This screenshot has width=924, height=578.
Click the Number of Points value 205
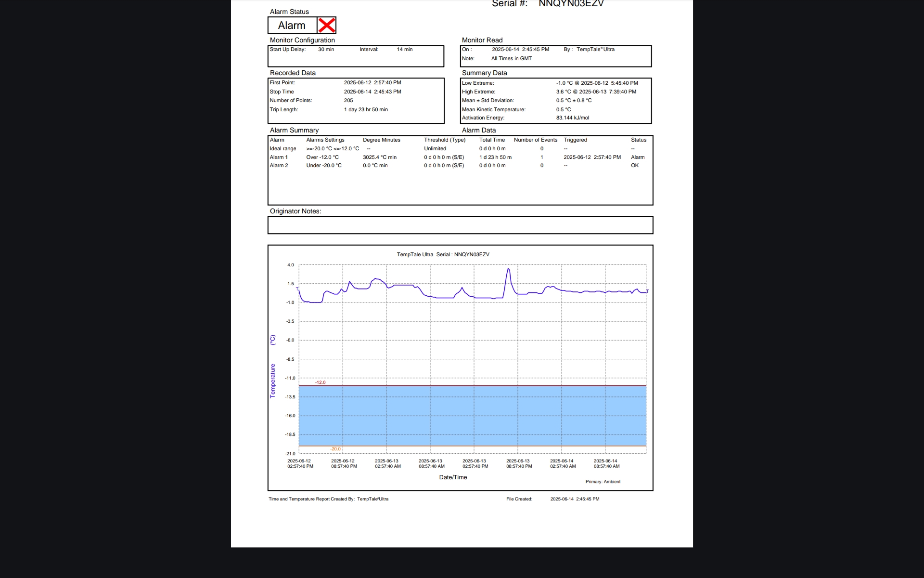(x=348, y=101)
